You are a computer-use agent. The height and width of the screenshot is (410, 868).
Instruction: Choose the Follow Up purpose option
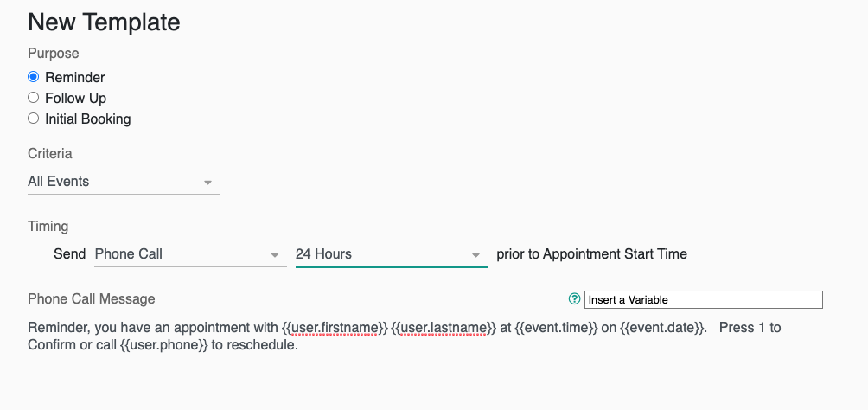(33, 98)
